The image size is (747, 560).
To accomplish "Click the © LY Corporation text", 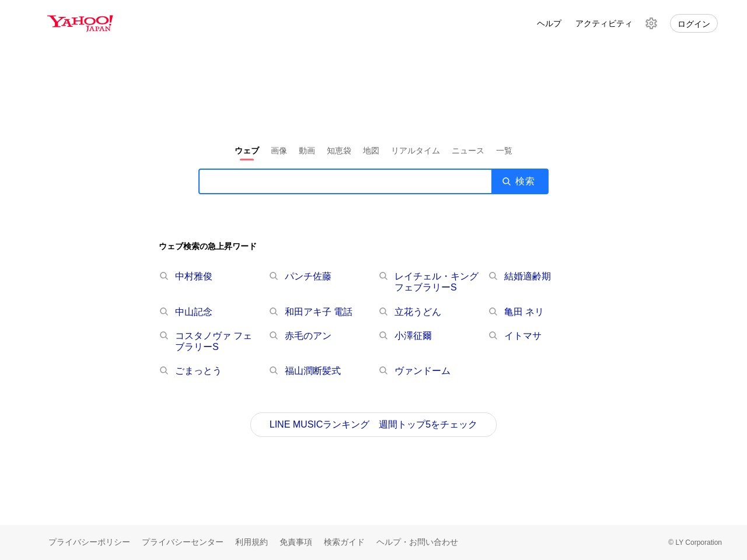I will [695, 542].
